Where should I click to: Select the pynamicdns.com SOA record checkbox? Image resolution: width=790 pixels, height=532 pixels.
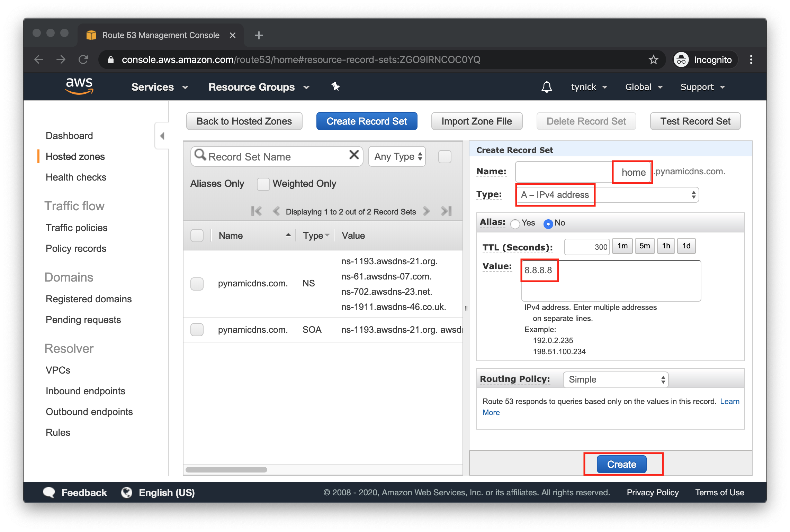197,330
